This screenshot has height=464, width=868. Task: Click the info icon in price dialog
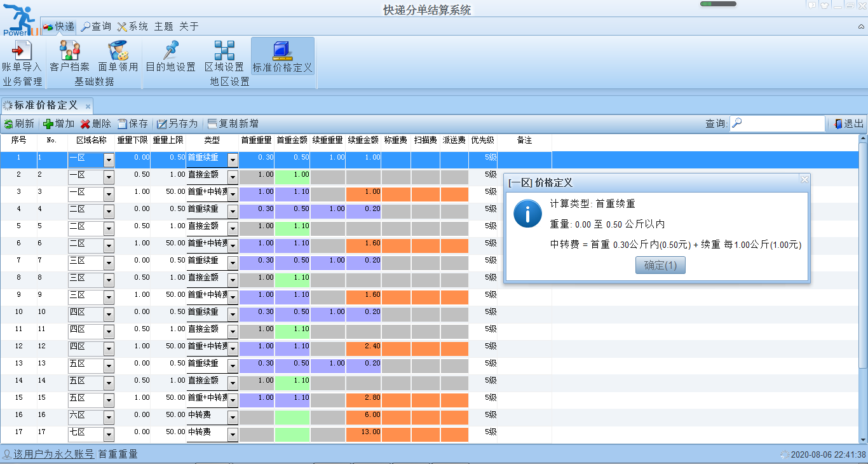[x=527, y=213]
